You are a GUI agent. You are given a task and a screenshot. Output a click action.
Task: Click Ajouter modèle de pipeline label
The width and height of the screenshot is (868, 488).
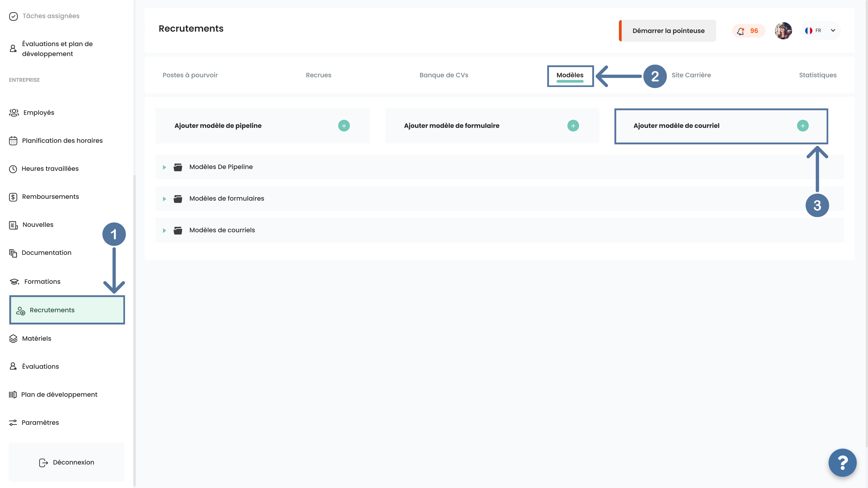click(218, 126)
